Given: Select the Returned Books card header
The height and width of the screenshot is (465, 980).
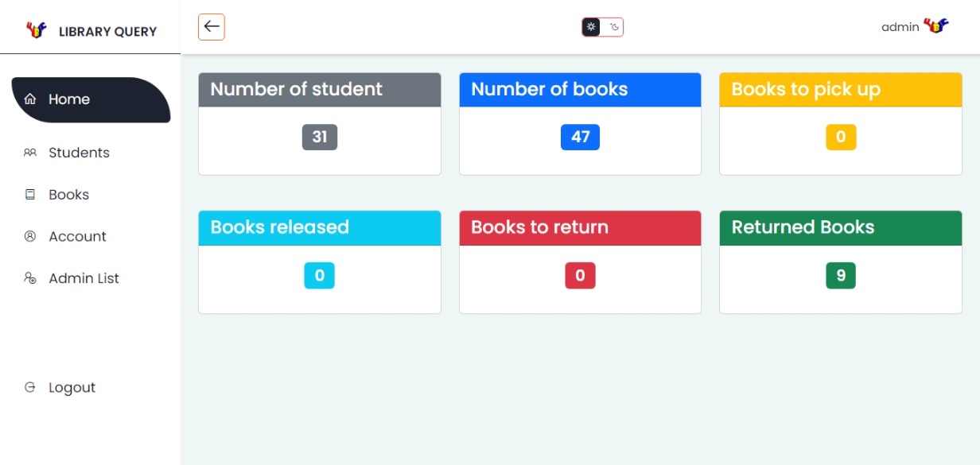Looking at the screenshot, I should 841,228.
